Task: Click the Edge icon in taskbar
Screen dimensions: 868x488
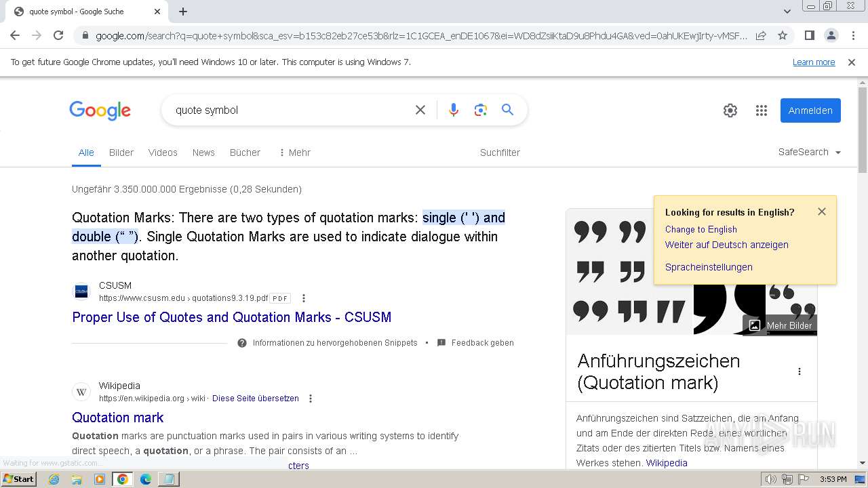Action: pyautogui.click(x=145, y=479)
